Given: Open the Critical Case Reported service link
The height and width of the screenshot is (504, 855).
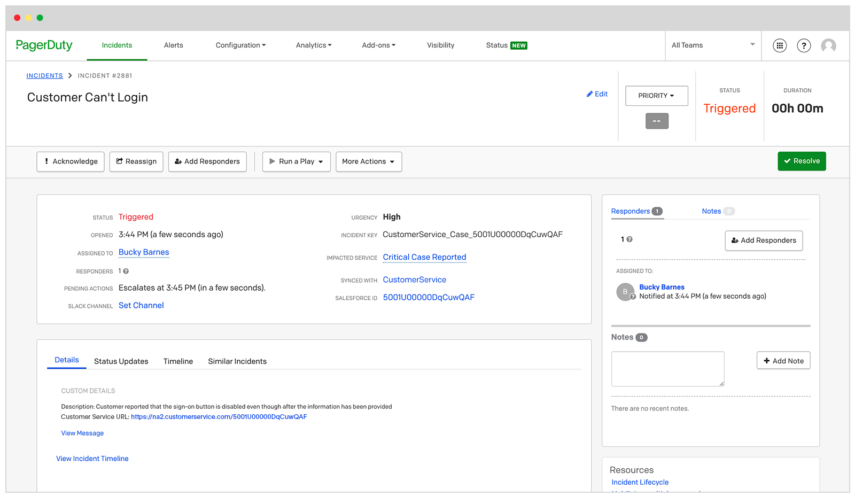Looking at the screenshot, I should [424, 257].
